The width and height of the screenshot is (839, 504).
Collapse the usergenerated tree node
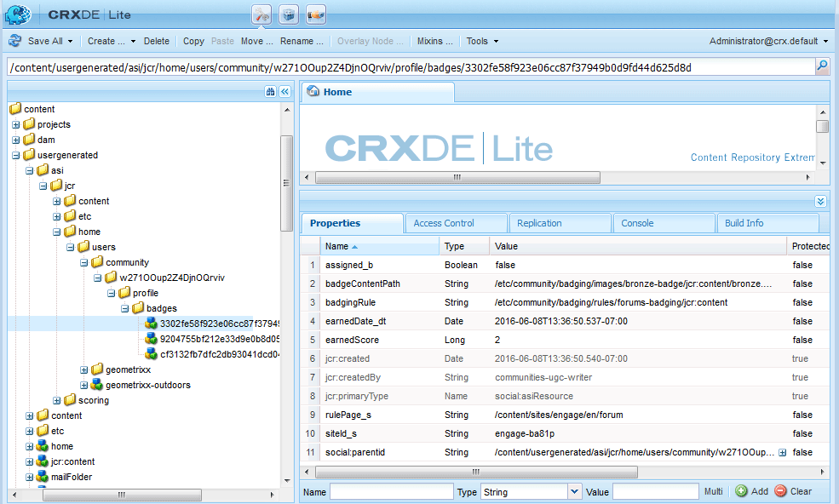tap(15, 155)
